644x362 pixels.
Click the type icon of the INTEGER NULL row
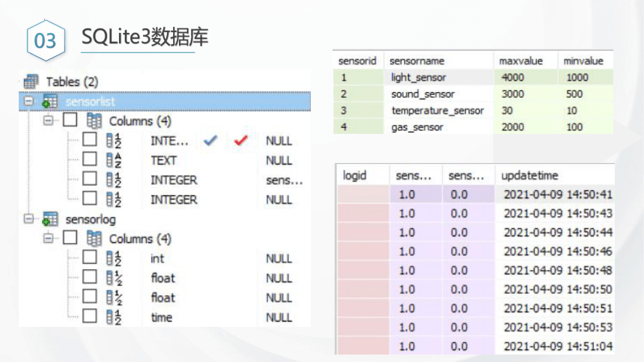[x=113, y=199]
